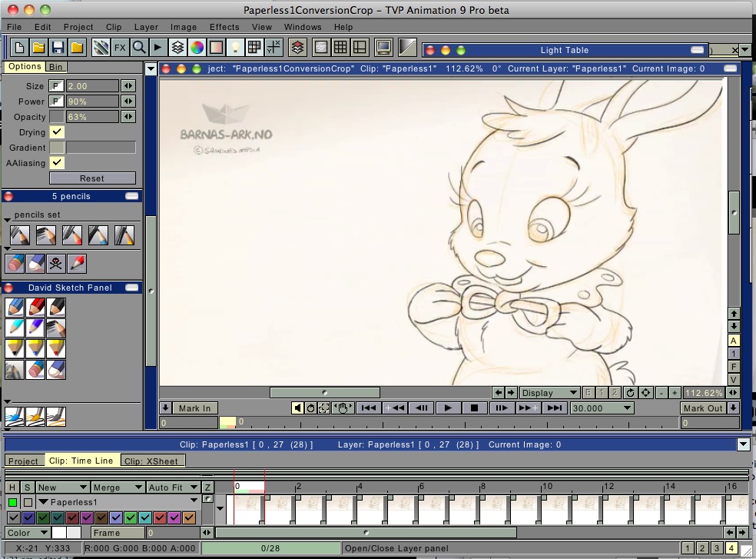Collapse the pencils set triangle

[7, 220]
